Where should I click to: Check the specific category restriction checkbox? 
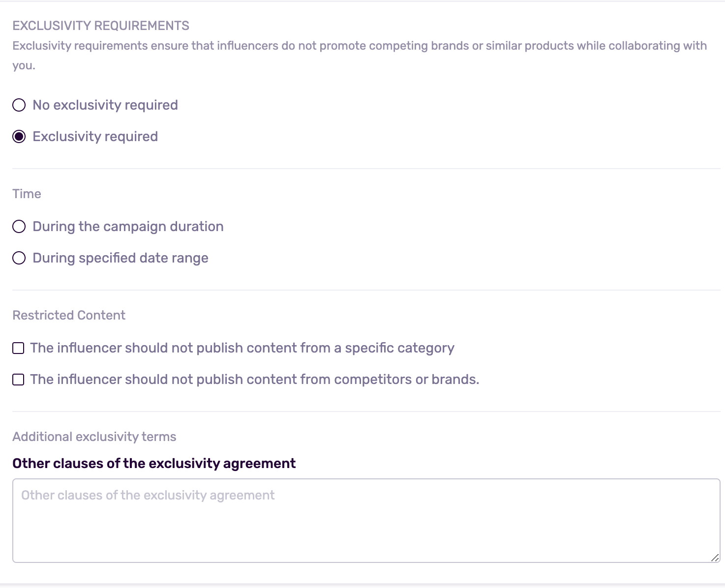18,349
